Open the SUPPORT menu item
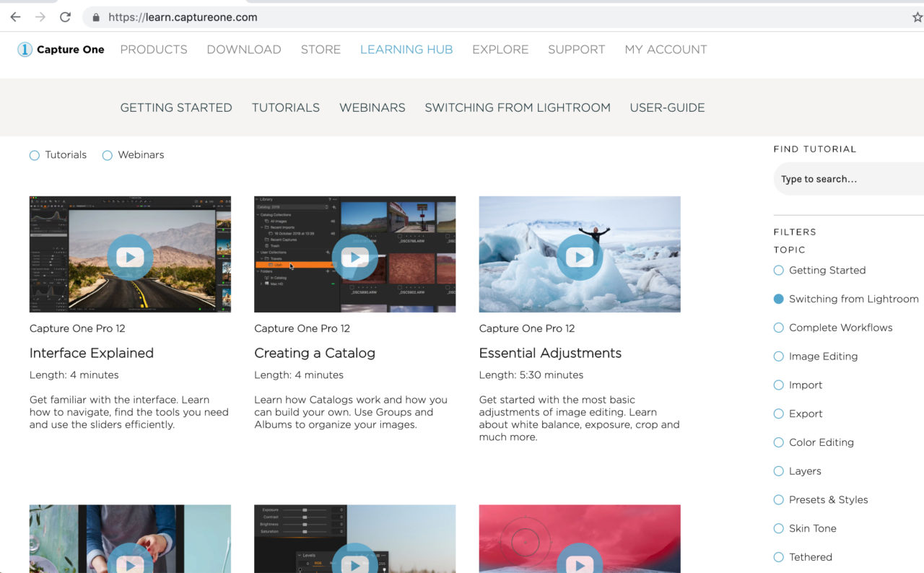The image size is (924, 573). point(577,50)
